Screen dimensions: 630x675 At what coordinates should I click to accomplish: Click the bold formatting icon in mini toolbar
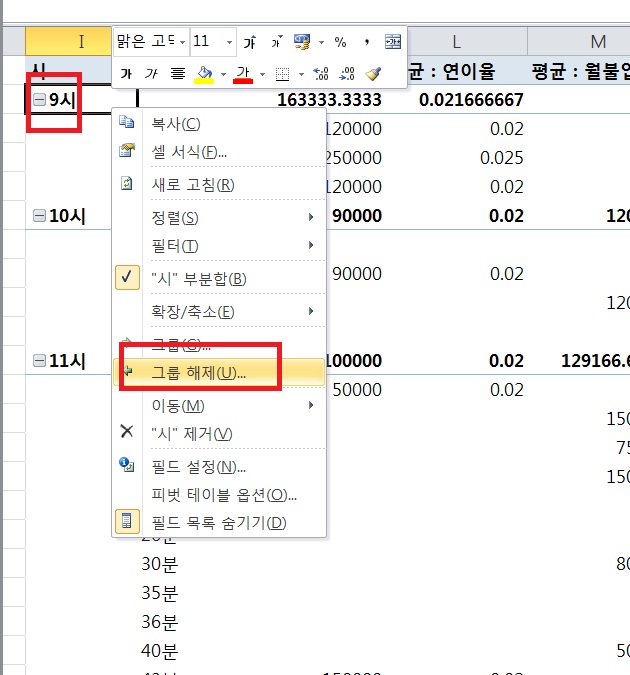126,74
